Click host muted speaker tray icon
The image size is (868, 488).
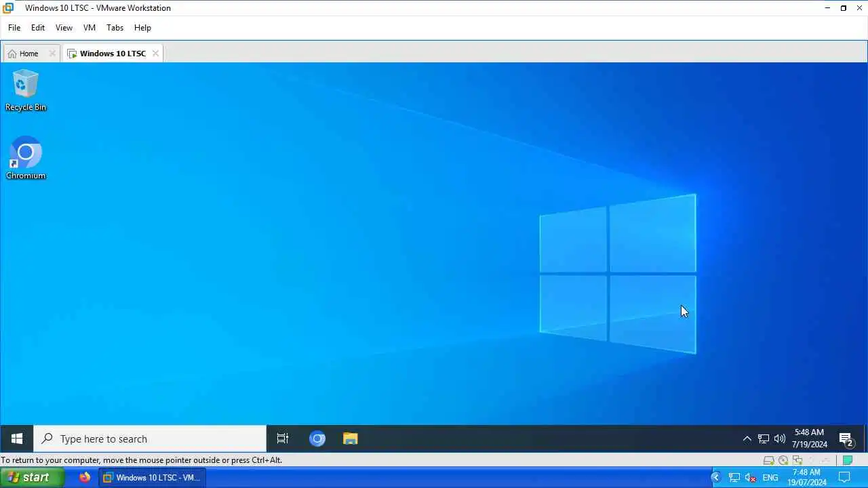751,479
